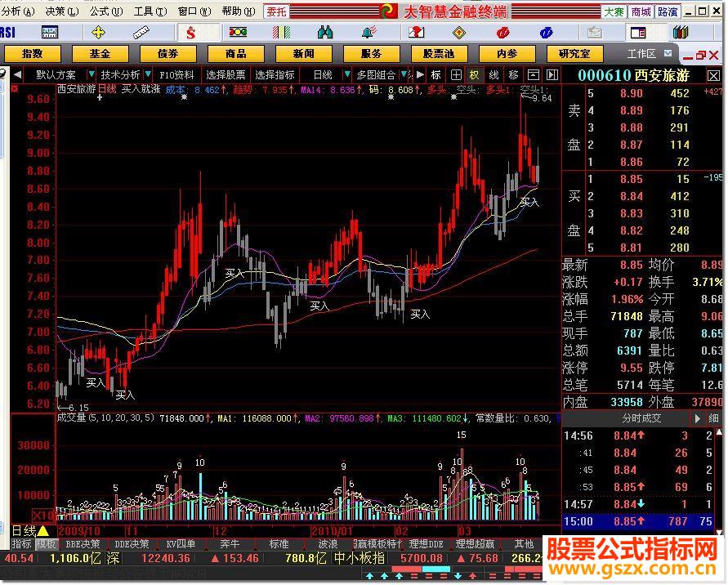
Task: Click the F10资料 button
Action: click(x=176, y=74)
